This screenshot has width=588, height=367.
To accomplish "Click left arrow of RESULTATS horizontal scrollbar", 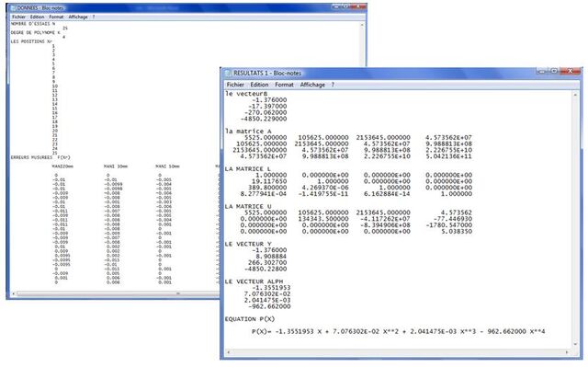I will (x=229, y=352).
